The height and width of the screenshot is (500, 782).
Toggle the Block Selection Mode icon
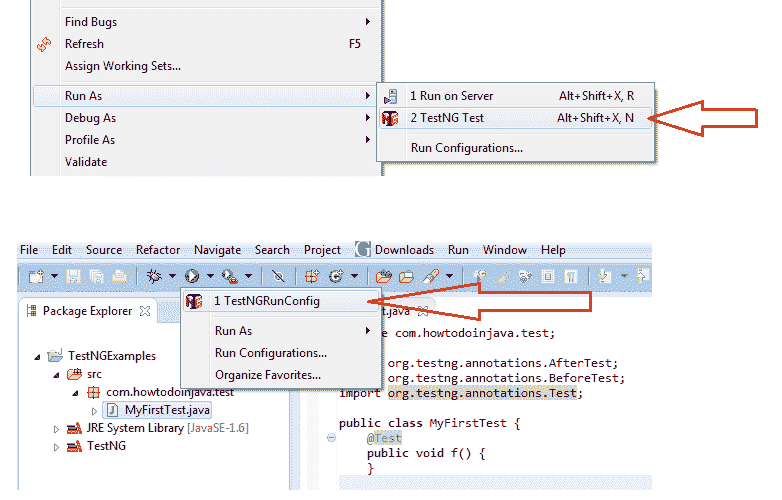tap(548, 276)
